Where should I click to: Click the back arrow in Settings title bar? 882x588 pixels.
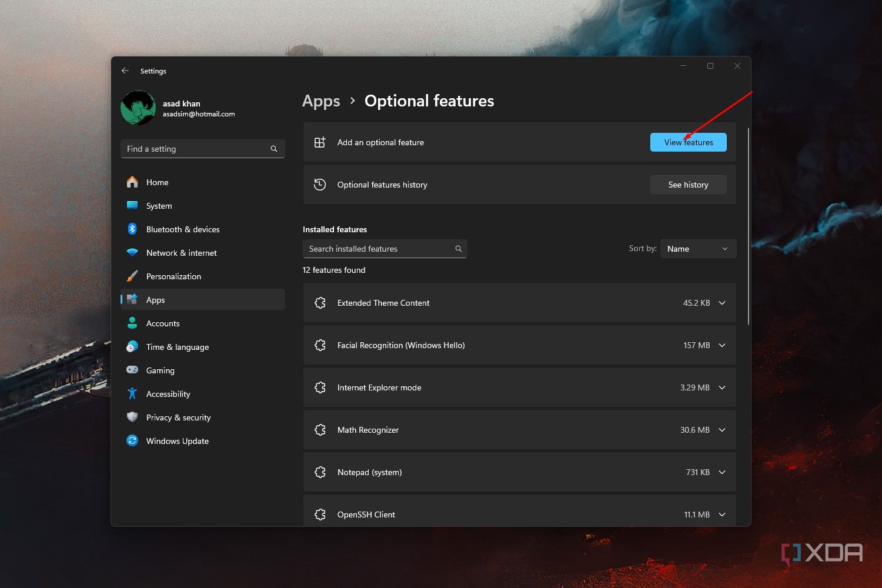pos(125,71)
